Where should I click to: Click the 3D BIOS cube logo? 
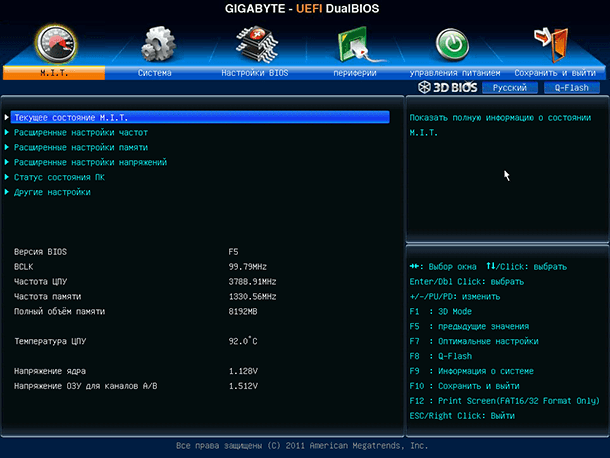[424, 87]
